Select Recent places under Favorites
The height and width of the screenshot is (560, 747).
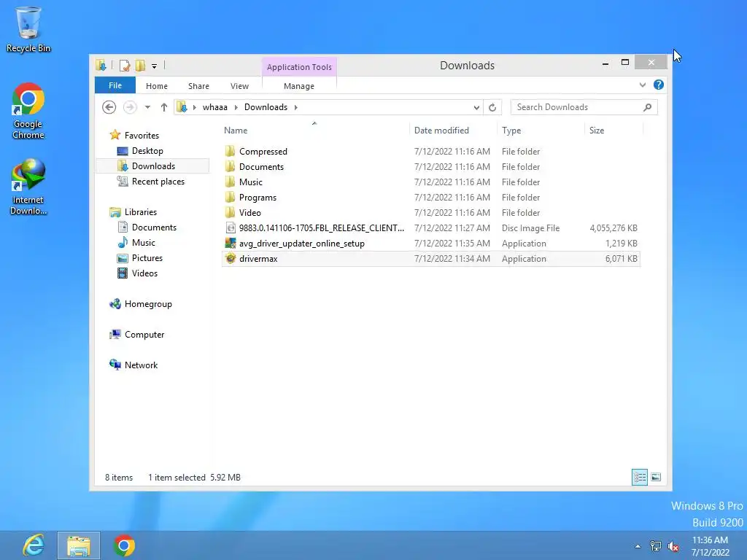(158, 182)
